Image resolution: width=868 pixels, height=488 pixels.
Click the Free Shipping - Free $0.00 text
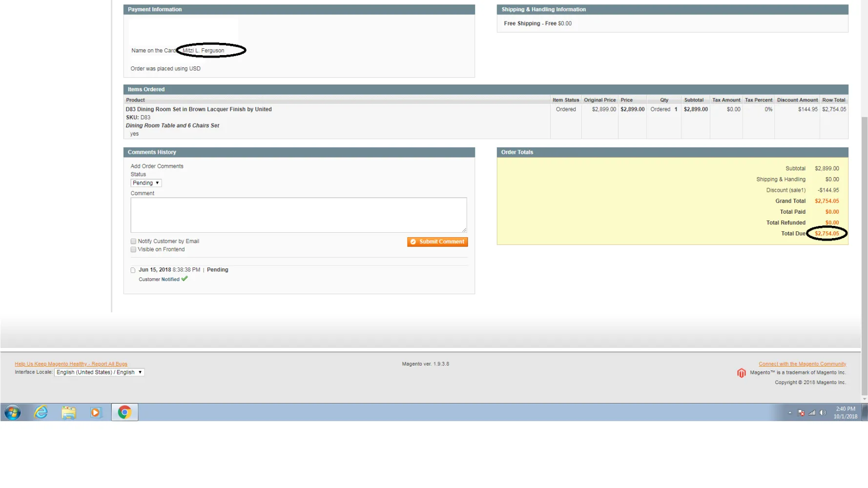point(537,23)
